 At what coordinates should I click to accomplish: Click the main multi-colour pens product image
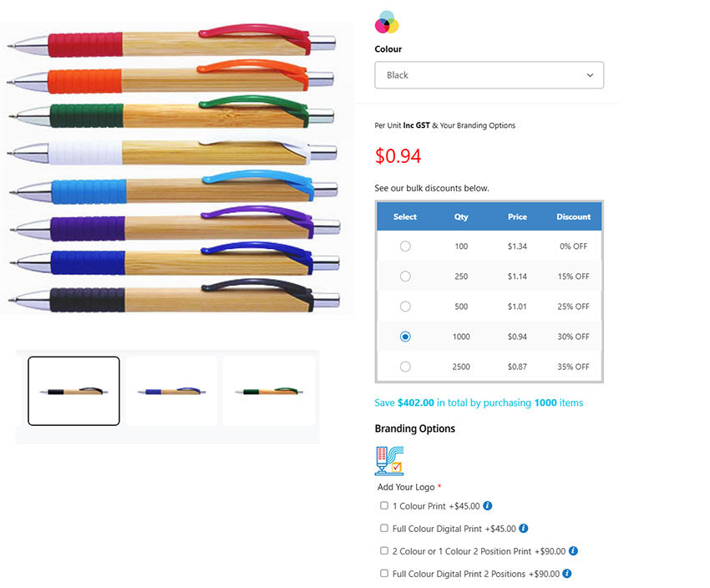(175, 167)
